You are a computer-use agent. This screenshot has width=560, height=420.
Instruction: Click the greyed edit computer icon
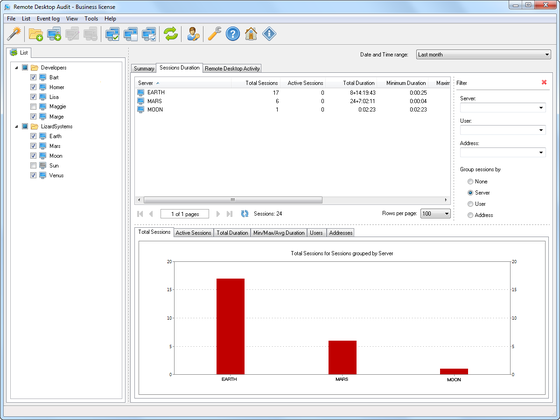click(72, 34)
